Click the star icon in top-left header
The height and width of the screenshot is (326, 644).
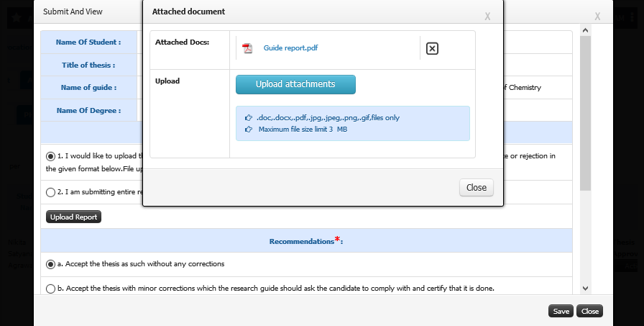coord(17,18)
